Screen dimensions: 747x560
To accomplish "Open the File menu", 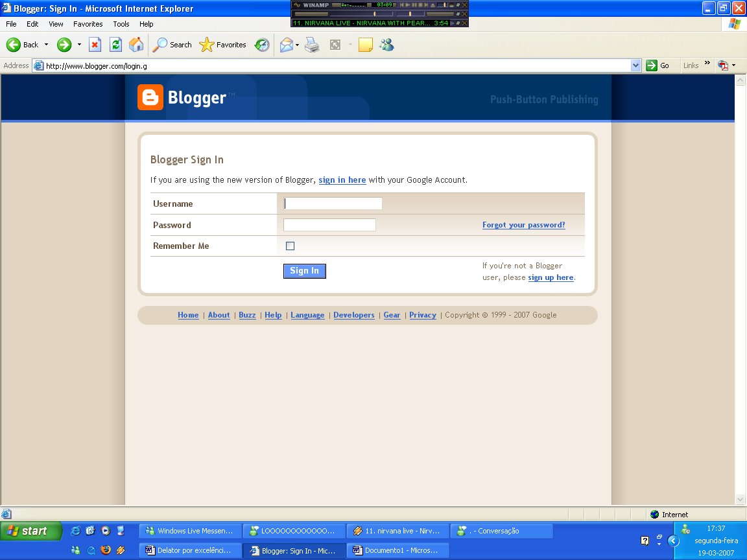I will pos(11,24).
